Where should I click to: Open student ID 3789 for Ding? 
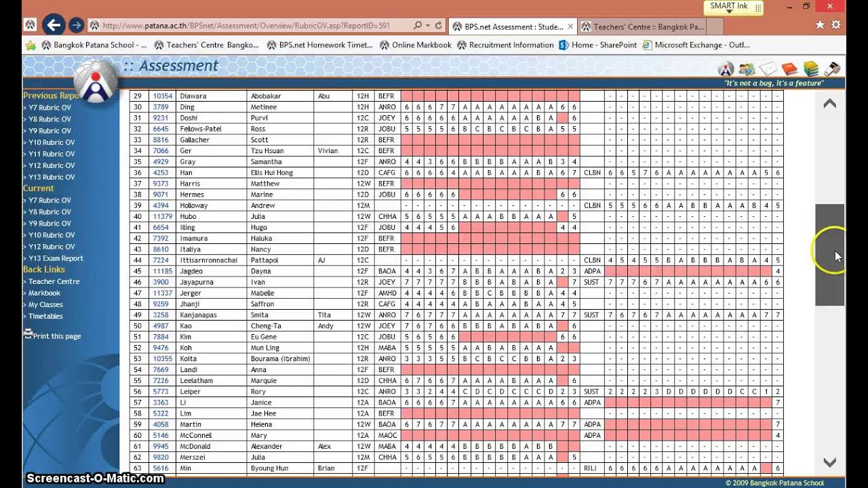(160, 107)
